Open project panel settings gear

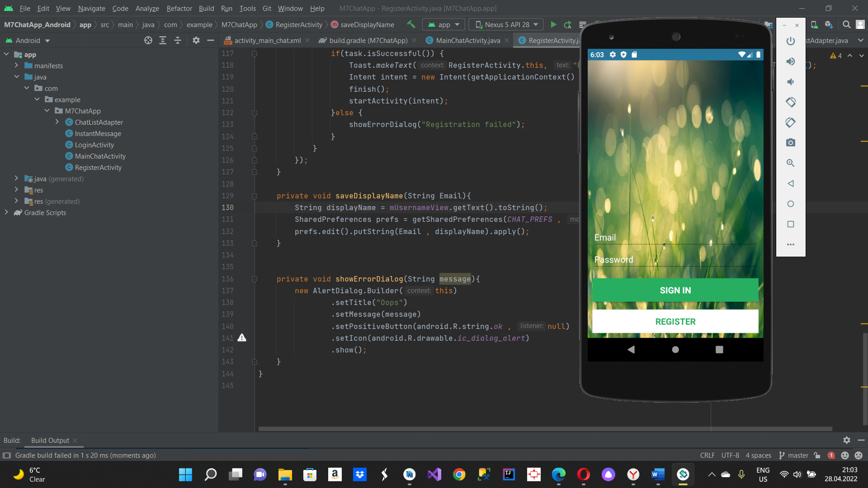pyautogui.click(x=196, y=40)
